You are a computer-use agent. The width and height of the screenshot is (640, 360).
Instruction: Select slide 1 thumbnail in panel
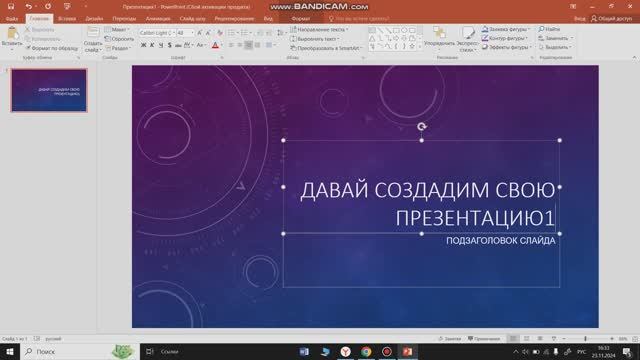[49, 90]
